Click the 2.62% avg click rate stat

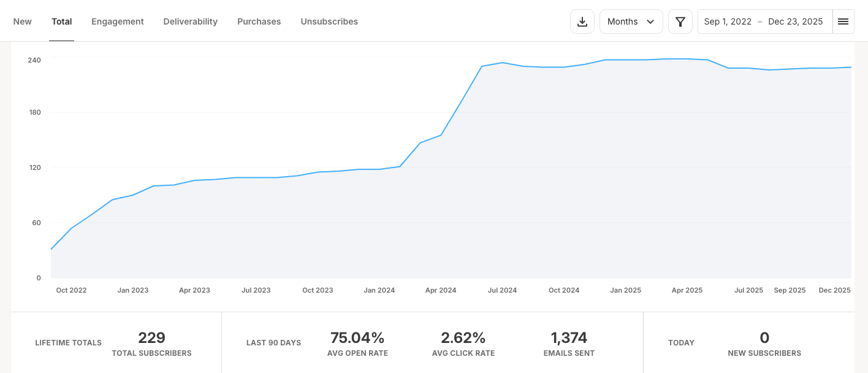[x=463, y=338]
